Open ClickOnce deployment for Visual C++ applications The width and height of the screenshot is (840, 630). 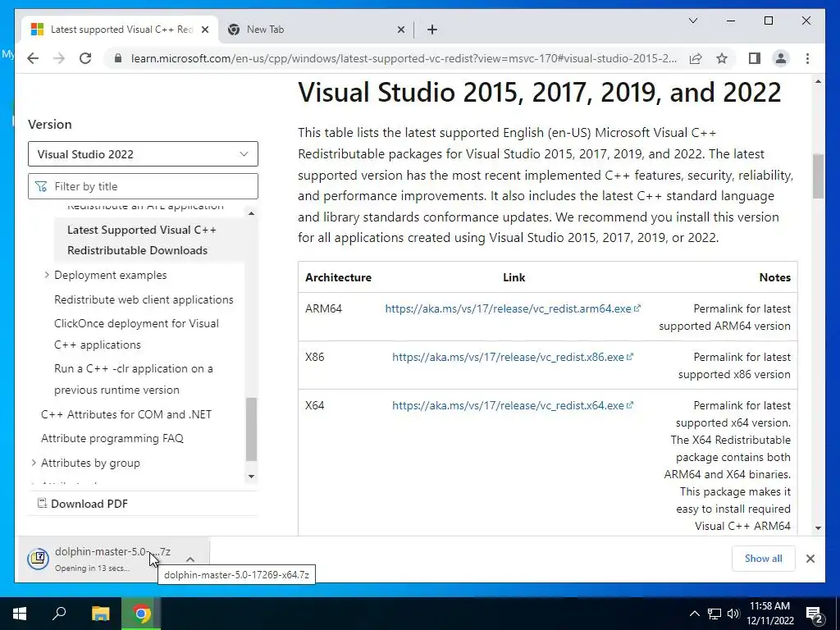[137, 334]
